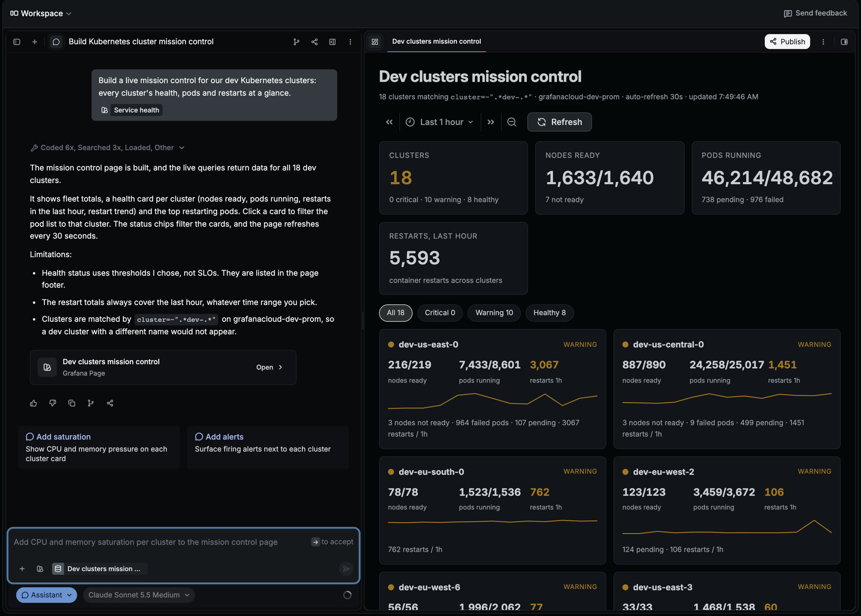
Task: Choose the Add alerts suggestion
Action: click(x=268, y=447)
